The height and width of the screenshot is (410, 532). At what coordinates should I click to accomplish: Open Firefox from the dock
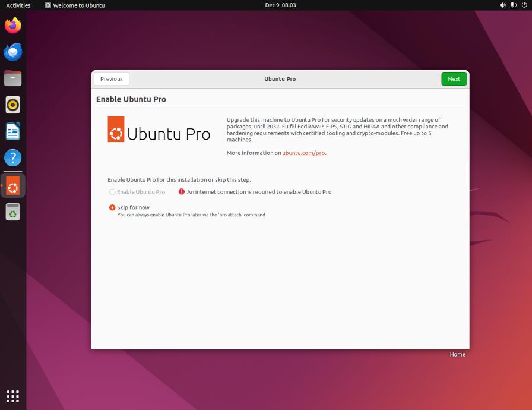[13, 26]
